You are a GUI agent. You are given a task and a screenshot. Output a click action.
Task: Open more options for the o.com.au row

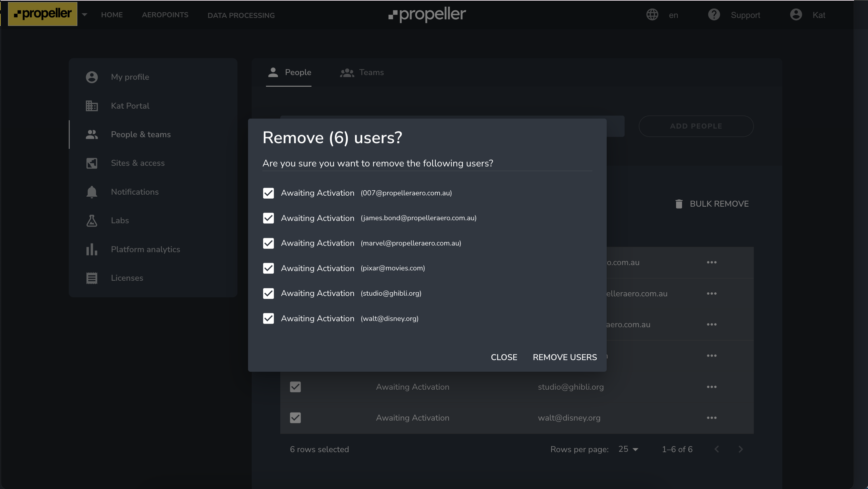point(711,262)
